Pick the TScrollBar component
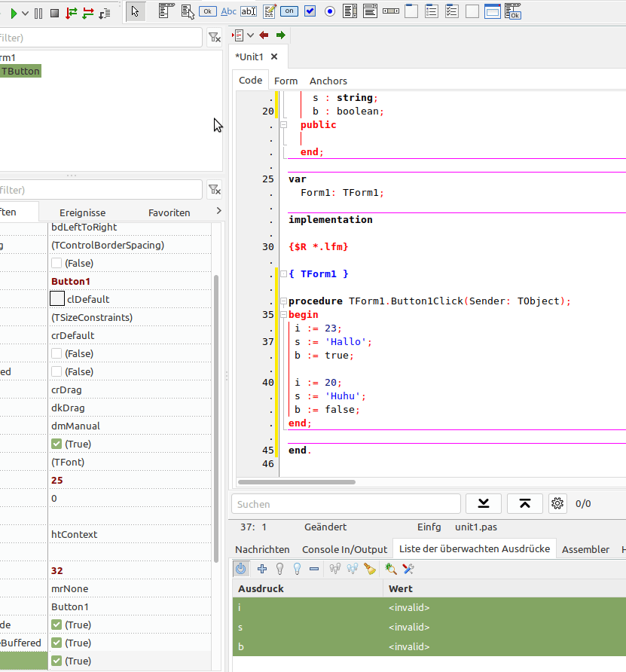Screen dimensions: 626x672 391,11
